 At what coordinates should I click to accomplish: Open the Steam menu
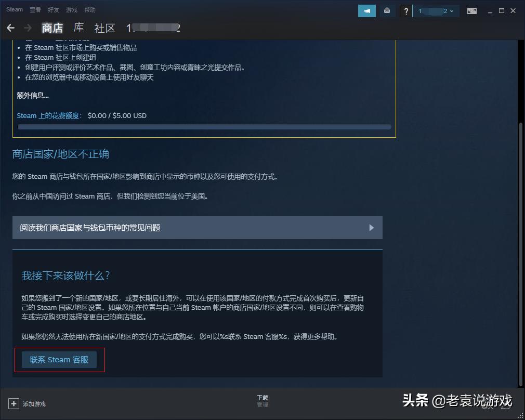tap(14, 9)
